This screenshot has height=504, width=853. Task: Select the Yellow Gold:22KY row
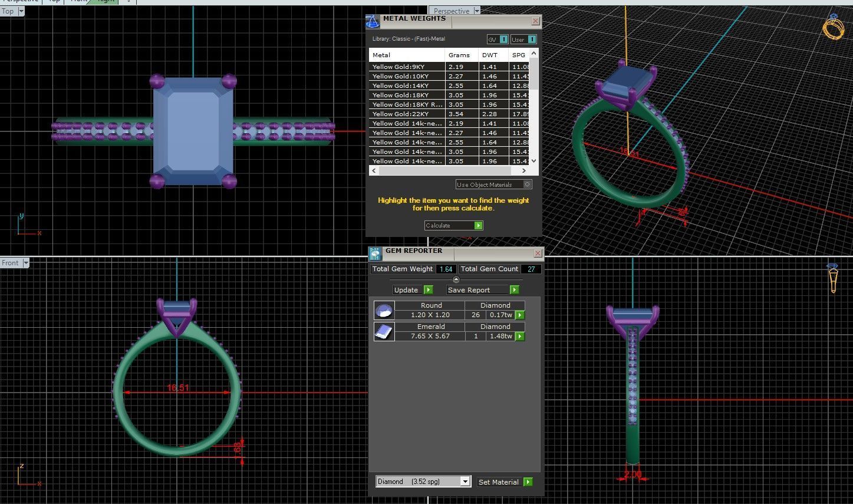449,114
